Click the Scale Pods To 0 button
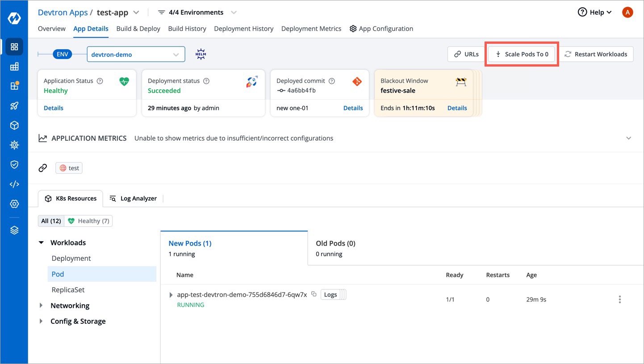This screenshot has width=644, height=364. 521,54
